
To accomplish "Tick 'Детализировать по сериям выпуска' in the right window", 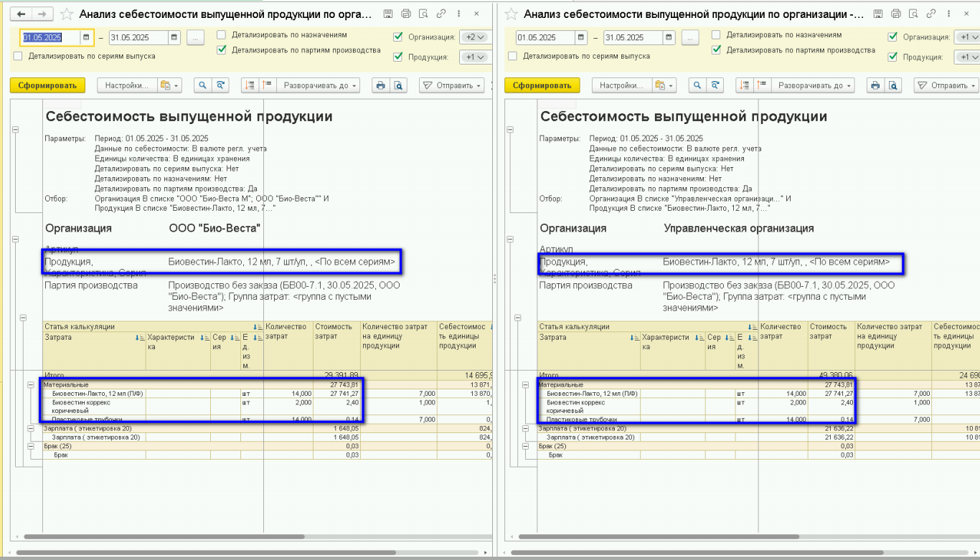I will point(512,56).
